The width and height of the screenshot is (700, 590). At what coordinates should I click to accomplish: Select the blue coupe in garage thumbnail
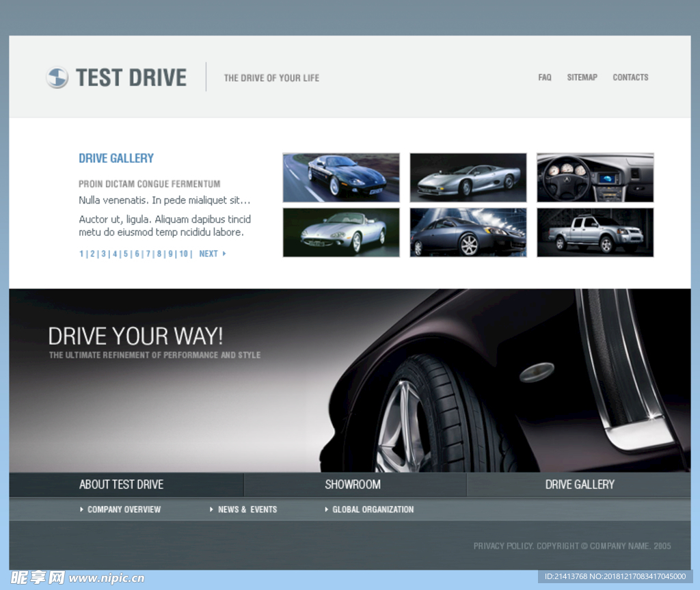coord(468,232)
